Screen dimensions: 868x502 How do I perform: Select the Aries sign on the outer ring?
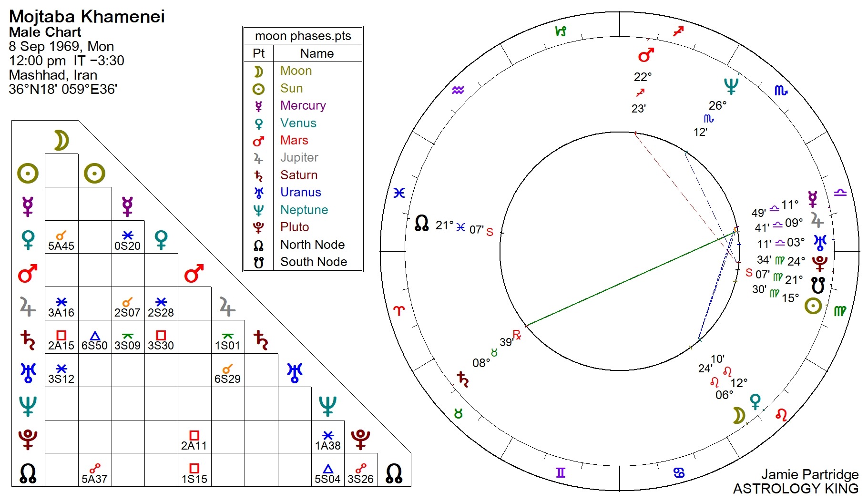(x=398, y=311)
